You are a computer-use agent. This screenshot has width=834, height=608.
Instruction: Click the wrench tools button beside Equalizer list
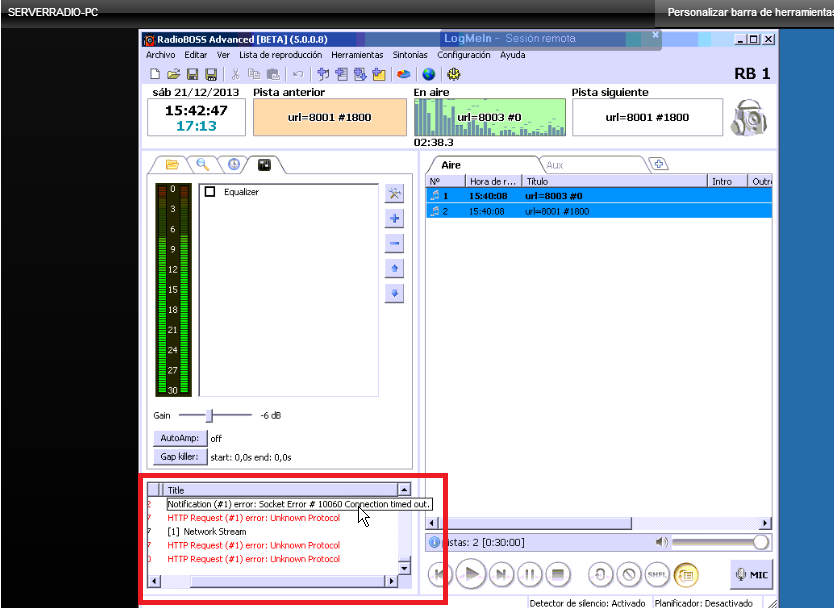[394, 194]
